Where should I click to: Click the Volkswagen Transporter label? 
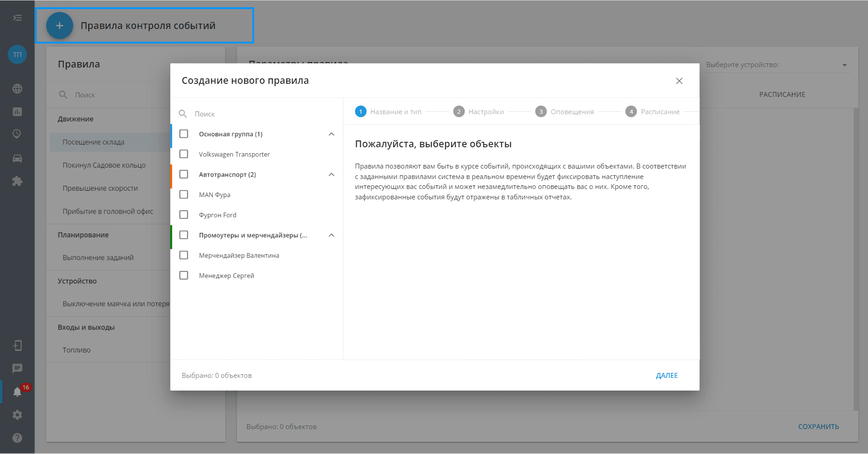pos(234,154)
